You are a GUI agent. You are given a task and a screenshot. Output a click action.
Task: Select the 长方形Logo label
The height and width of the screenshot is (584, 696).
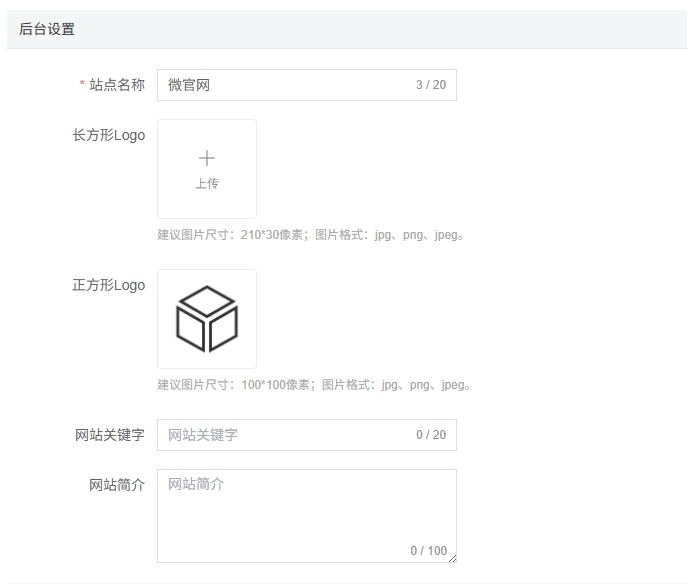(108, 135)
